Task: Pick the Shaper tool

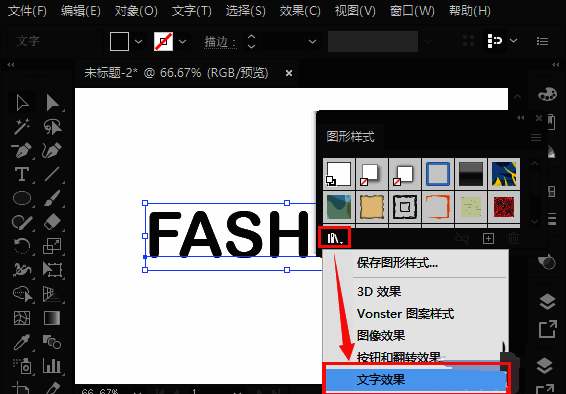Action: tap(22, 222)
